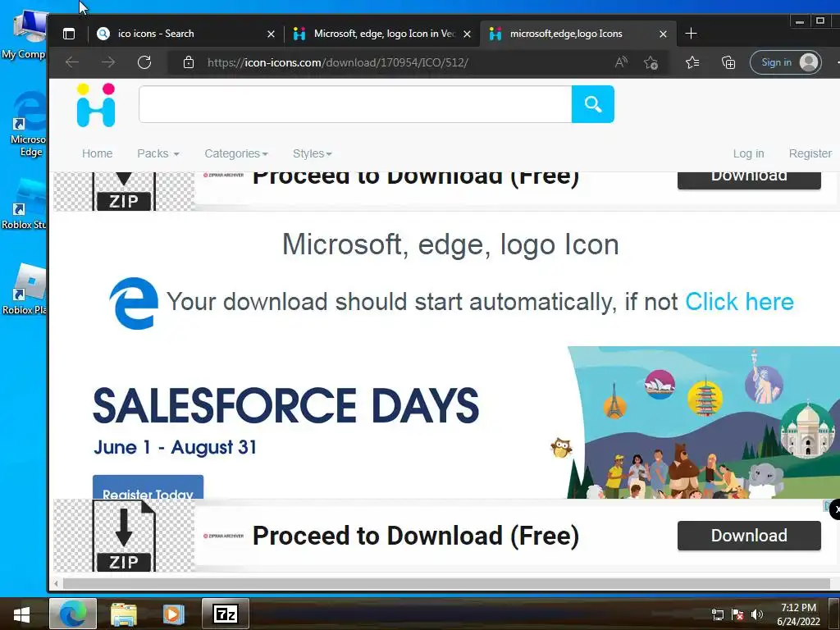Close the 'ico icons - Search' tab
Viewport: 840px width, 630px height.
[x=271, y=34]
